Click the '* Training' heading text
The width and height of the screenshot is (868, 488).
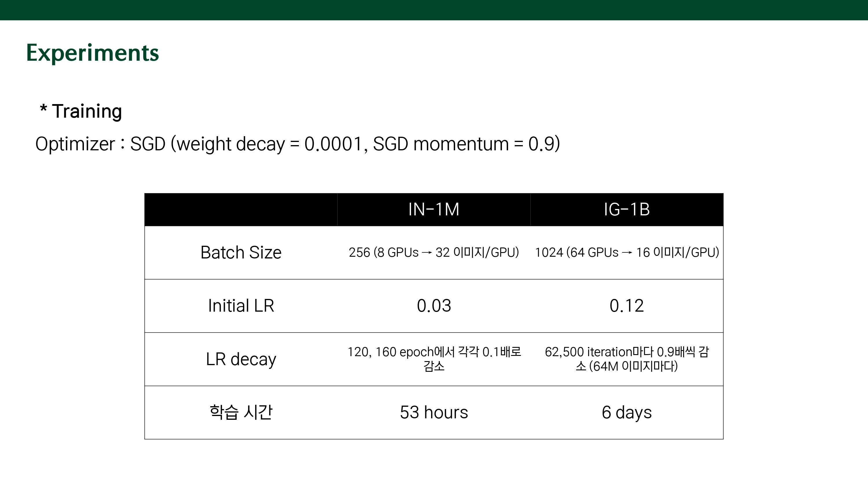[81, 111]
